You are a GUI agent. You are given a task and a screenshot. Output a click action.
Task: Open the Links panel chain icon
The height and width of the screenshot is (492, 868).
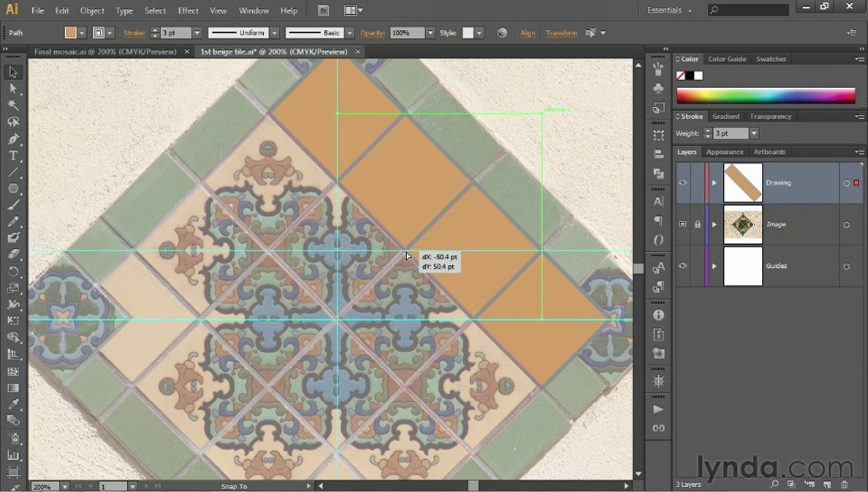coord(658,428)
